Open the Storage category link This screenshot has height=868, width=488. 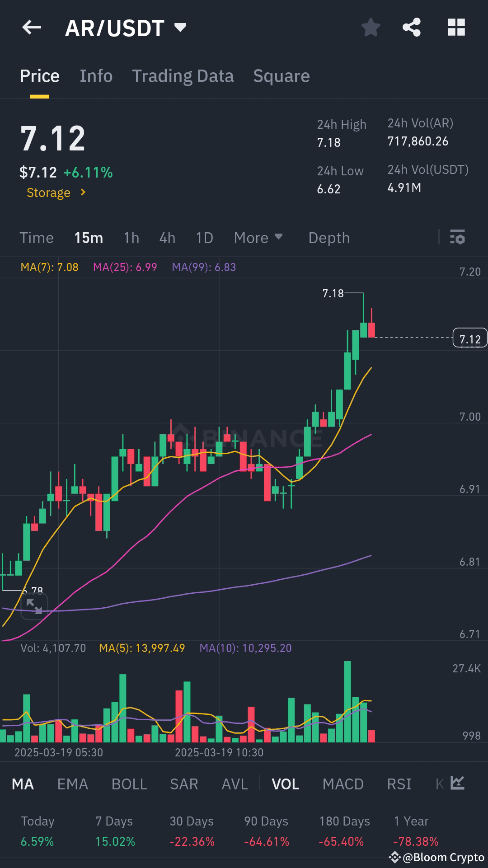point(56,192)
